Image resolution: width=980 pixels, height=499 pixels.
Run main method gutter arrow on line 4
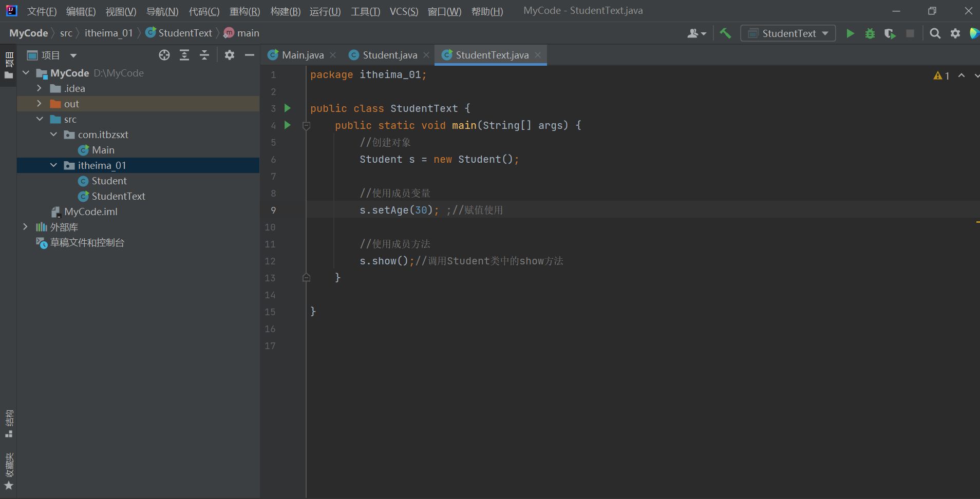tap(288, 125)
